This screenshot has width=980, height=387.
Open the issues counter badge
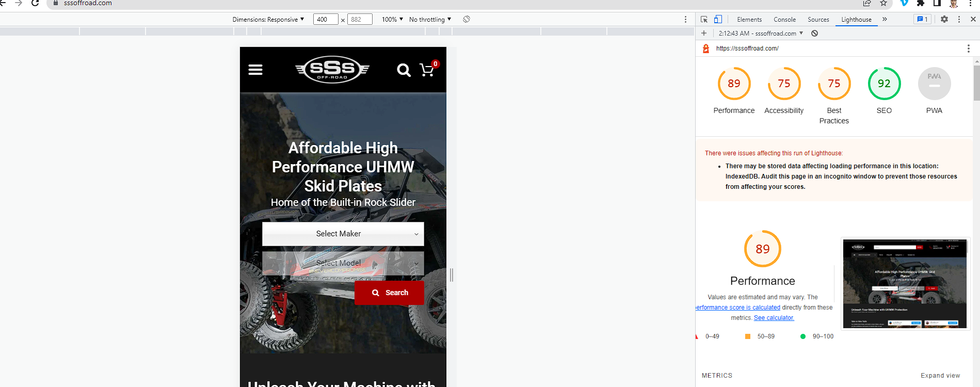(x=922, y=19)
